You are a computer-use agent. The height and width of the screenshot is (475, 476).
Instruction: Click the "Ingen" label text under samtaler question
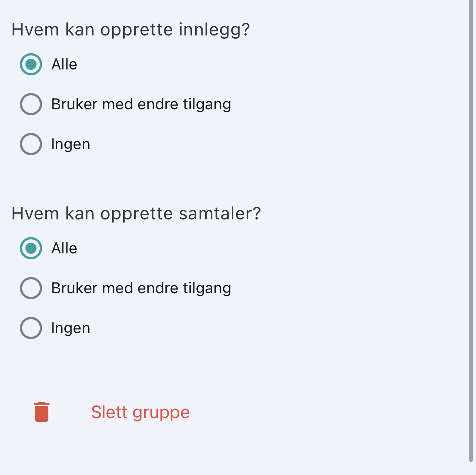point(71,328)
